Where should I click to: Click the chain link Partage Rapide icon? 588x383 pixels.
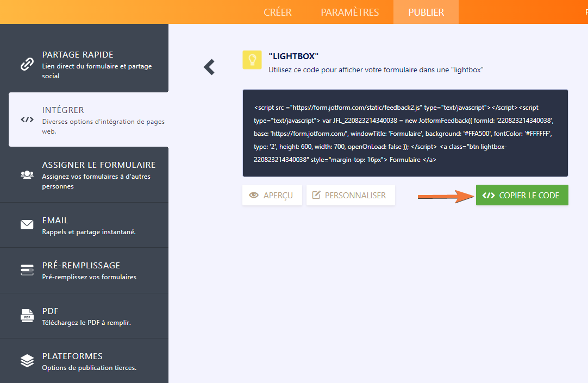coord(27,64)
